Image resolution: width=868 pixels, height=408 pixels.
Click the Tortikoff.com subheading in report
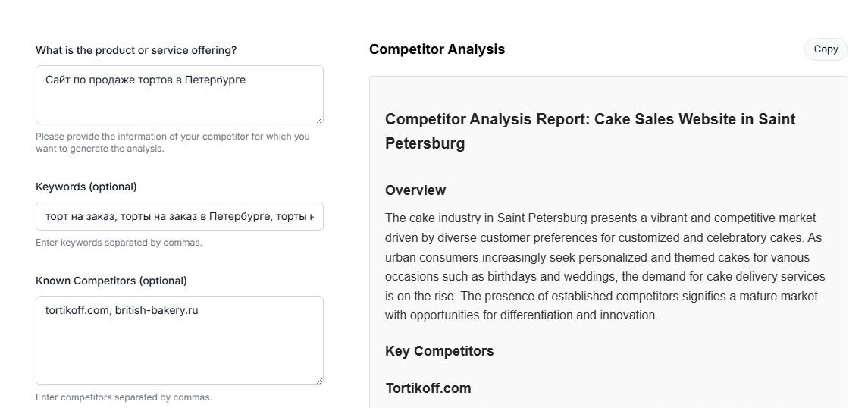pyautogui.click(x=428, y=388)
